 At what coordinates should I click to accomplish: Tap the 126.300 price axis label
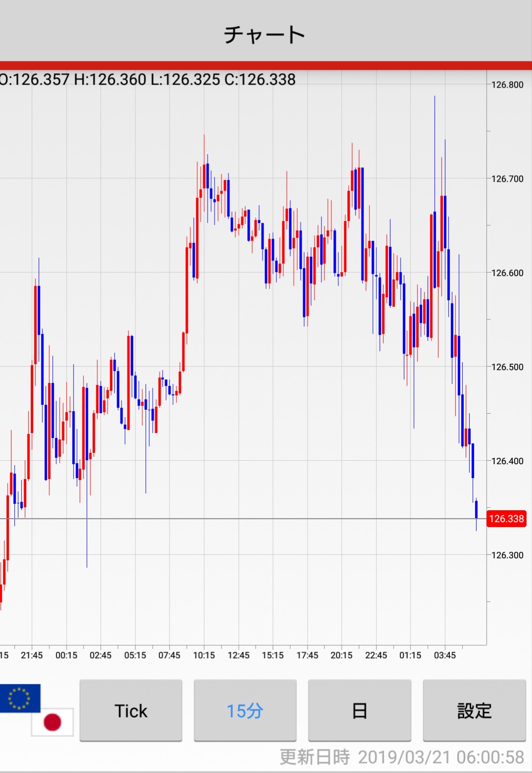(507, 555)
